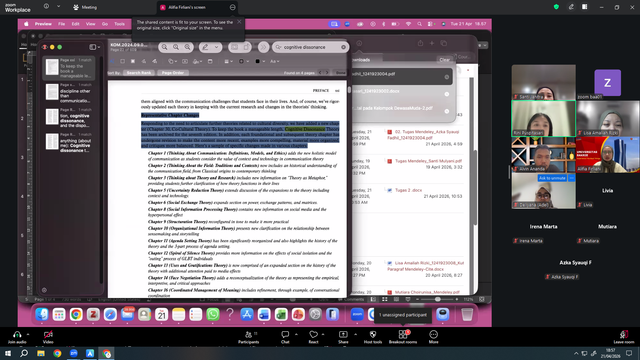Open the Preview app menu
This screenshot has width=640, height=360.
tap(43, 24)
